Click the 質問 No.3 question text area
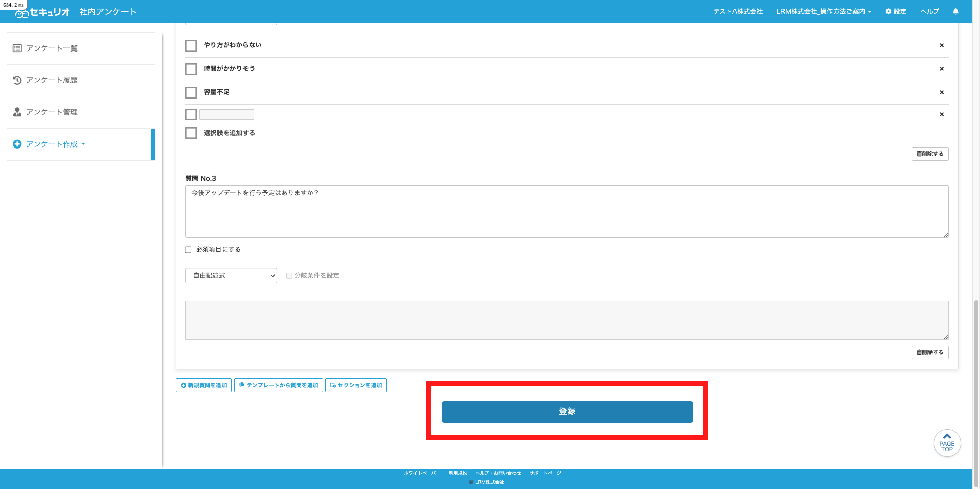This screenshot has height=489, width=980. [x=567, y=211]
